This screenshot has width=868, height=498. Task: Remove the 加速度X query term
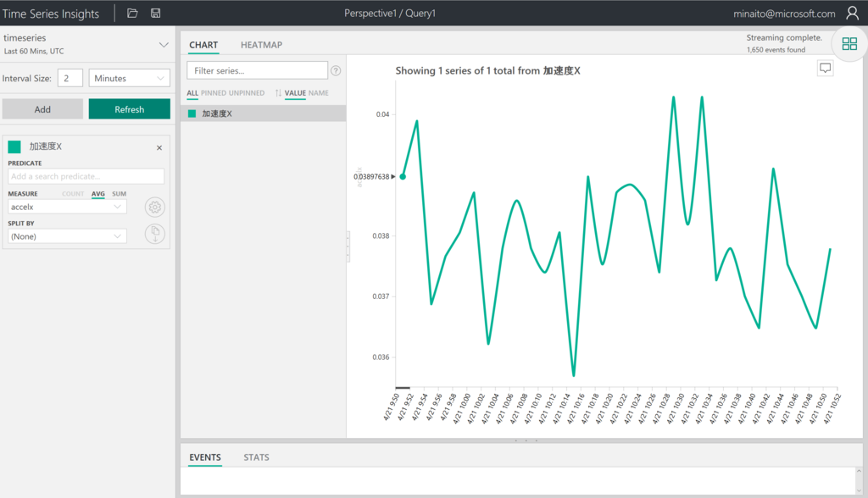159,147
